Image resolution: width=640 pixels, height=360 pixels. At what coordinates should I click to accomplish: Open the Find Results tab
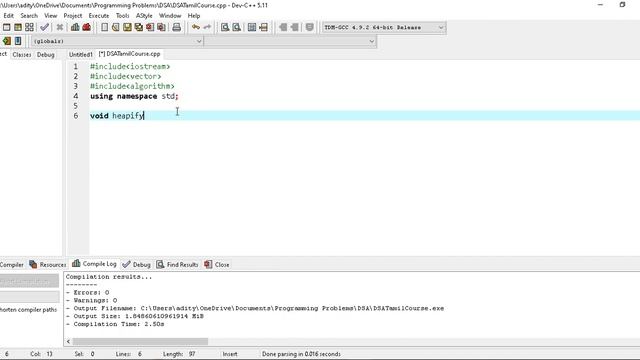pos(177,264)
